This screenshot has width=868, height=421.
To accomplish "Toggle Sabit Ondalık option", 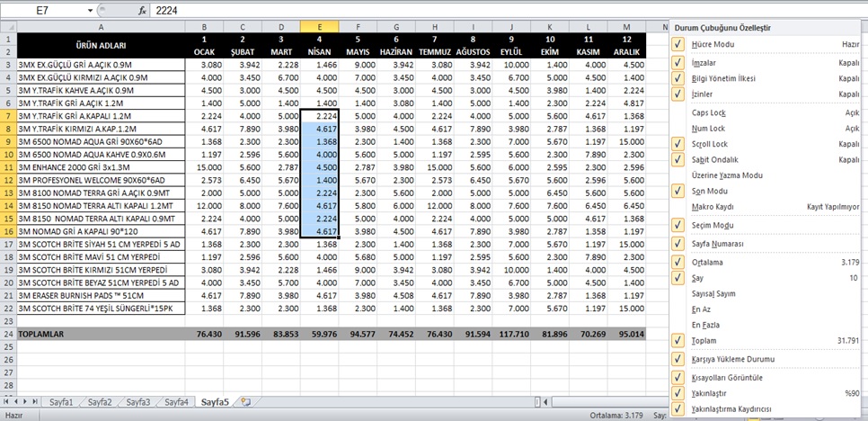I will [766, 159].
